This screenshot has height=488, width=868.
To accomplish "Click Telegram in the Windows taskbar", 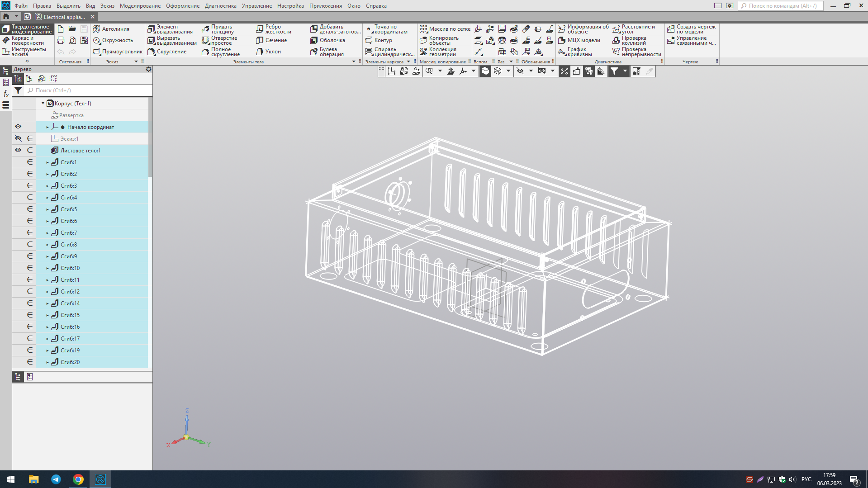I will [56, 479].
